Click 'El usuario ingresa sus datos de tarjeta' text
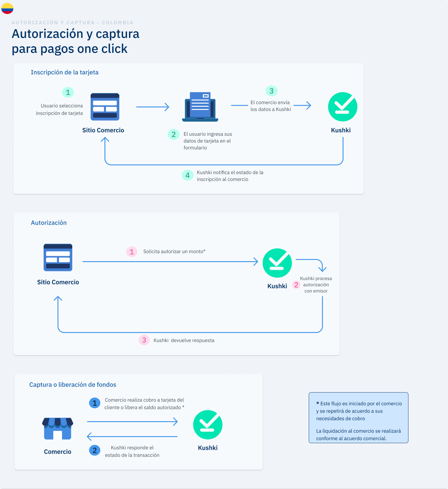The image size is (448, 489). (x=208, y=141)
